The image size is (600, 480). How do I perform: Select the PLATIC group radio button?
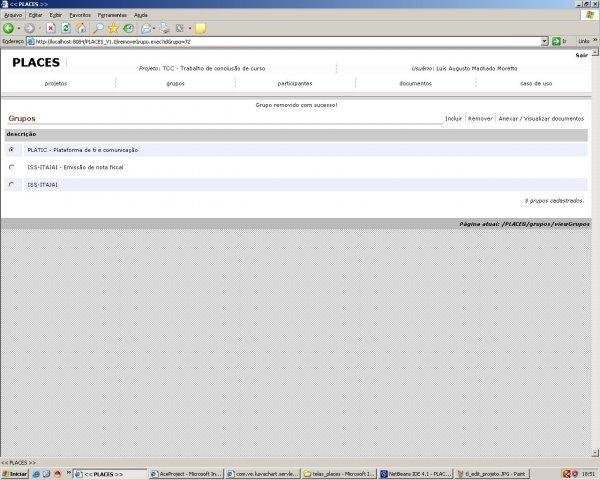(x=12, y=150)
